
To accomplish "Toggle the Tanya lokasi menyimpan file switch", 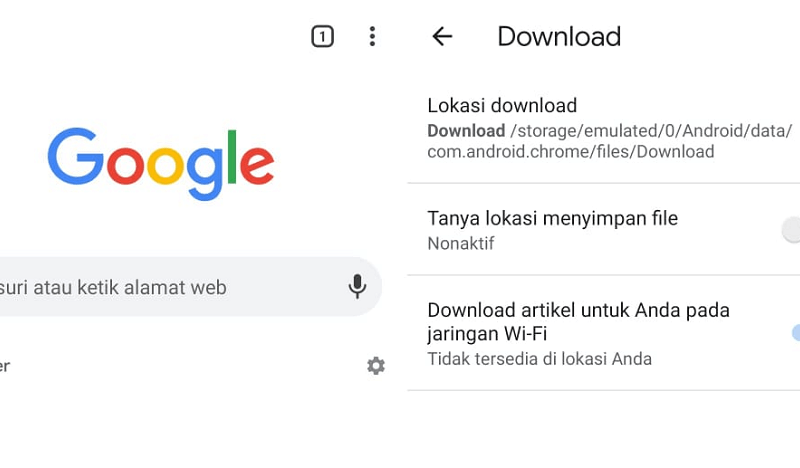I will pos(791,230).
